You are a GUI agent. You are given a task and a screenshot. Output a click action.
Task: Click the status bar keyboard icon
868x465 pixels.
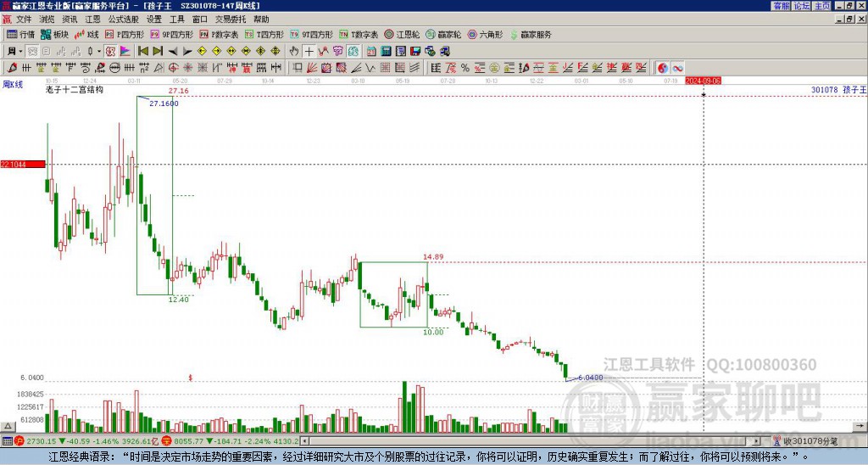click(x=7, y=441)
